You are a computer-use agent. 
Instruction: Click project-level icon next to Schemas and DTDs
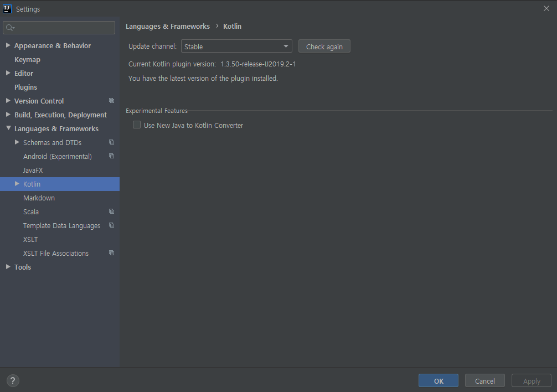(x=111, y=142)
